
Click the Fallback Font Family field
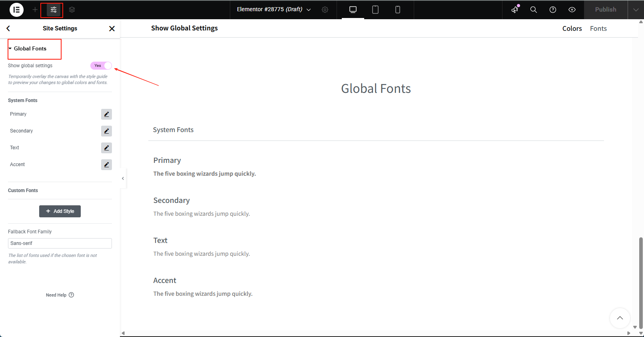[x=60, y=243]
